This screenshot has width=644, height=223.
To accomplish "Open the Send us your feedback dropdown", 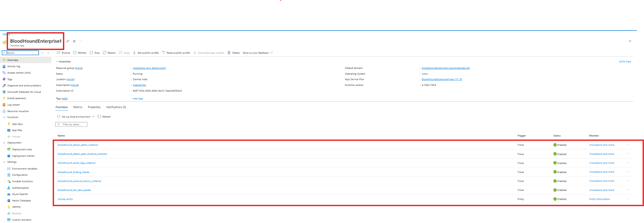I will coord(258,53).
